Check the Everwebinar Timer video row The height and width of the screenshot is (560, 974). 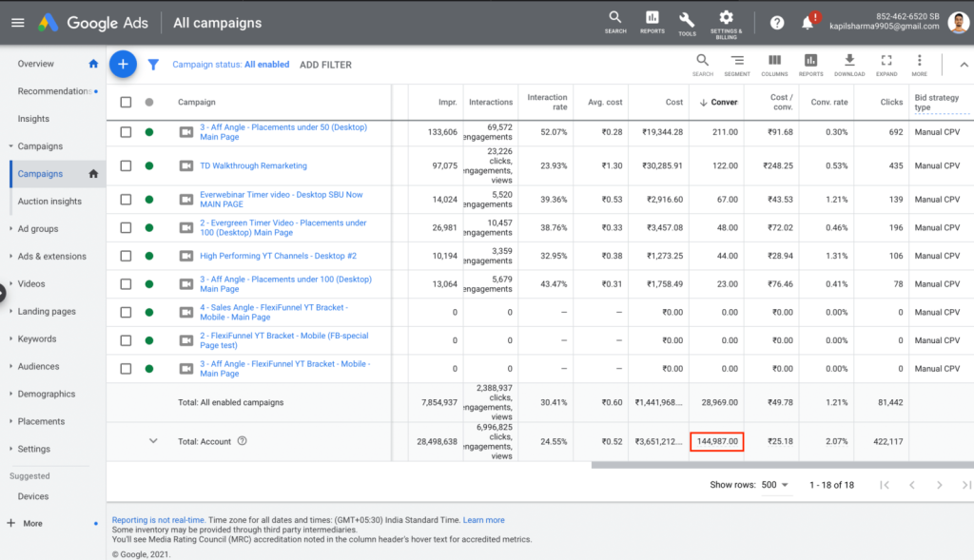click(127, 200)
